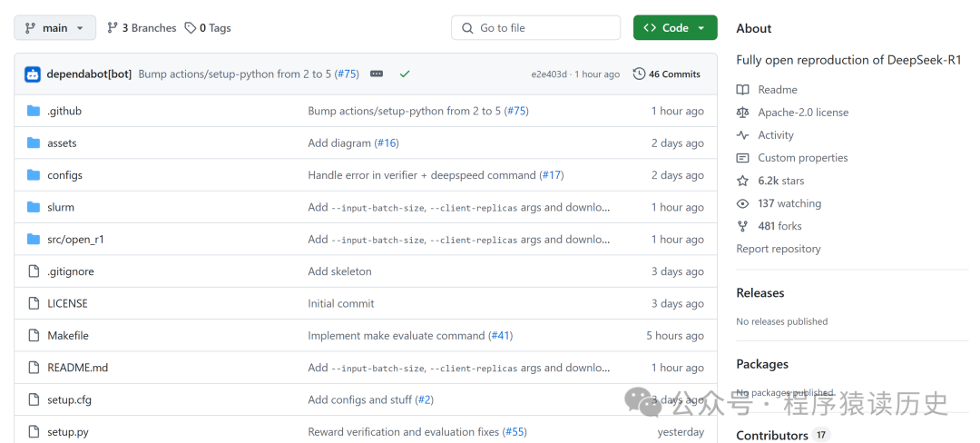Open pull request #75 link in .github row
Viewport: 980px width, 443px height.
[516, 111]
